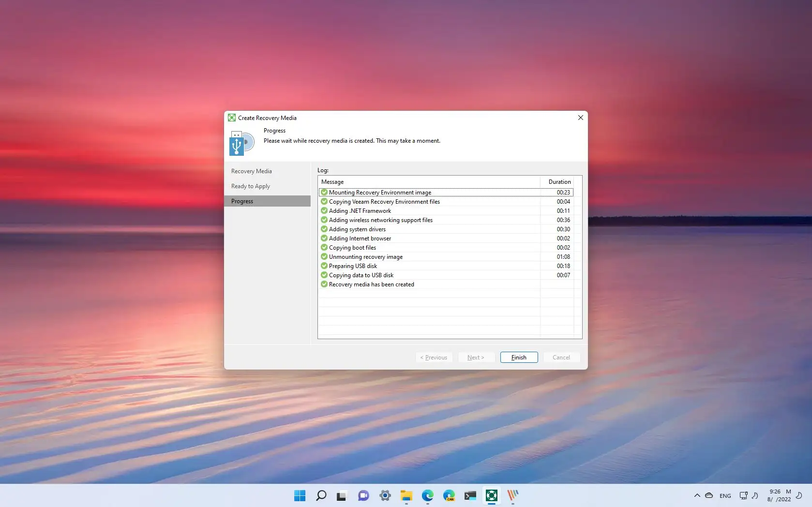The image size is (812, 507).
Task: Open Microsoft Teams chat from the taskbar
Action: click(363, 495)
